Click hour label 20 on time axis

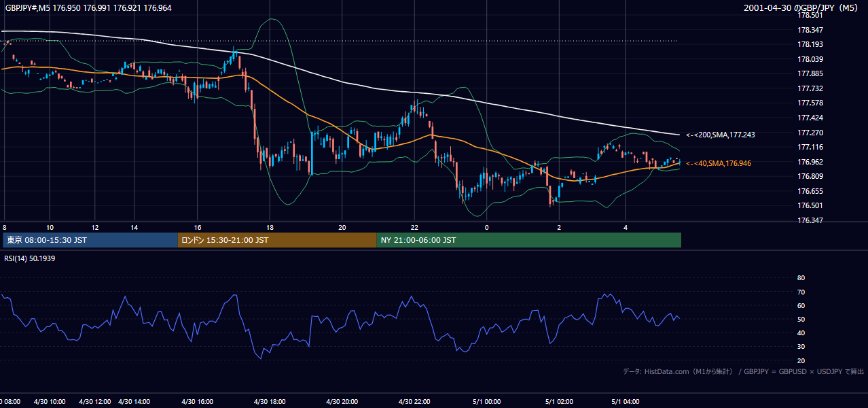point(342,227)
